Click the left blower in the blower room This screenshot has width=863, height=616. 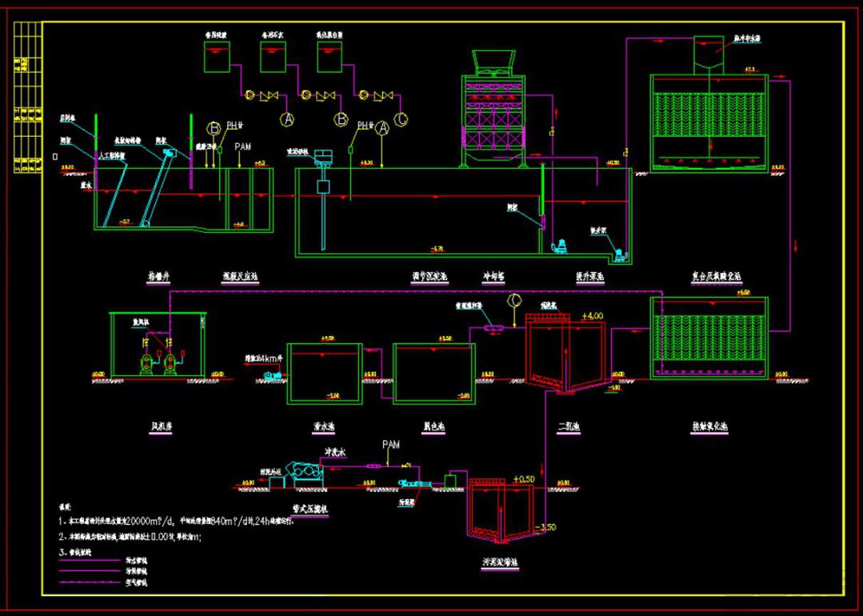coord(146,365)
